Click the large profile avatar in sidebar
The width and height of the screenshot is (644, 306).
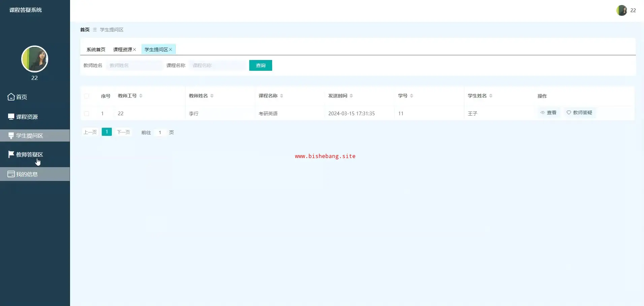[x=35, y=59]
